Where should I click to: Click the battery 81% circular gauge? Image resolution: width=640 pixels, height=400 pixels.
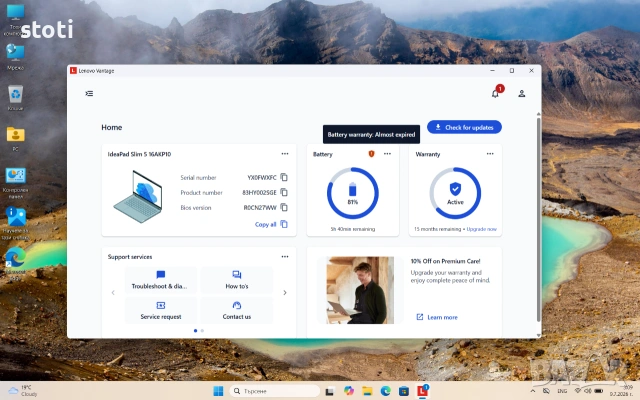pos(353,193)
